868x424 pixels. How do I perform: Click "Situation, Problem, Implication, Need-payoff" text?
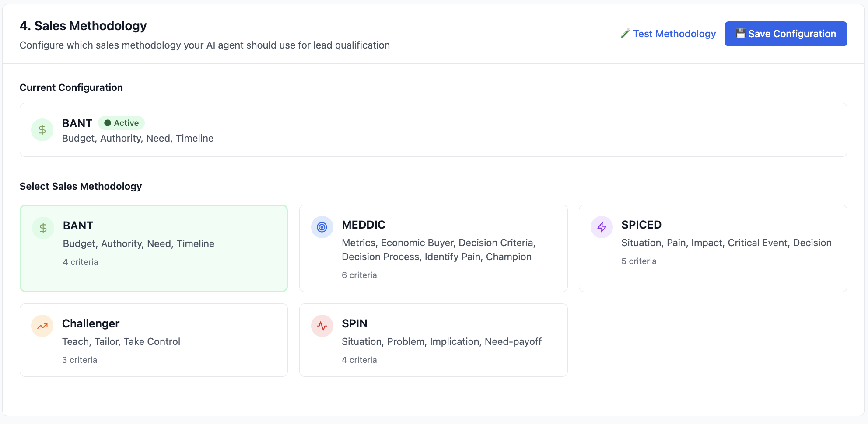coord(441,342)
